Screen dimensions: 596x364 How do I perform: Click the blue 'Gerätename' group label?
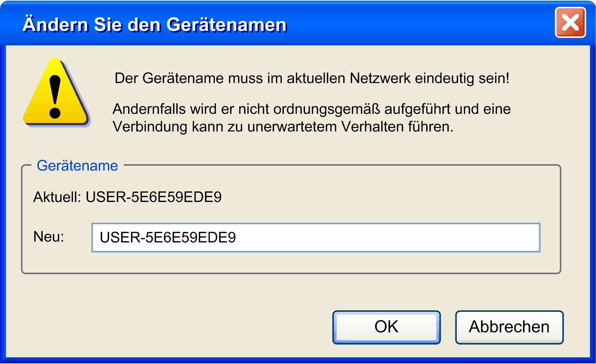click(x=77, y=166)
